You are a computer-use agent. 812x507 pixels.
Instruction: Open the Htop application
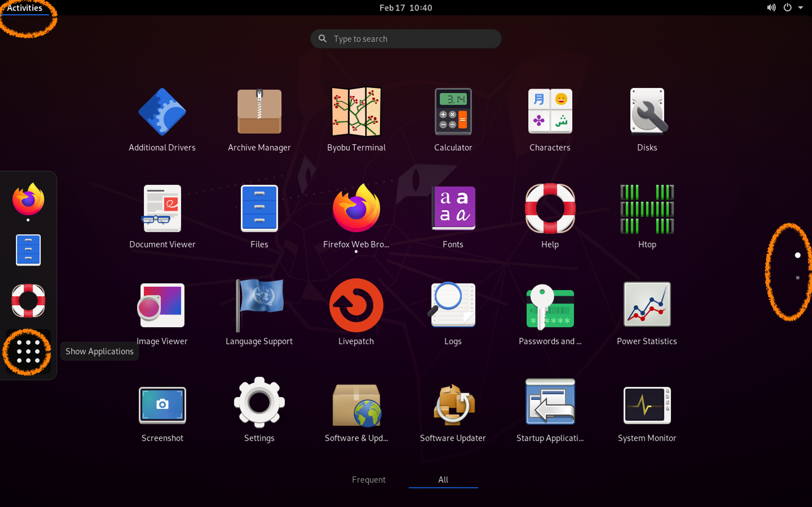point(647,209)
